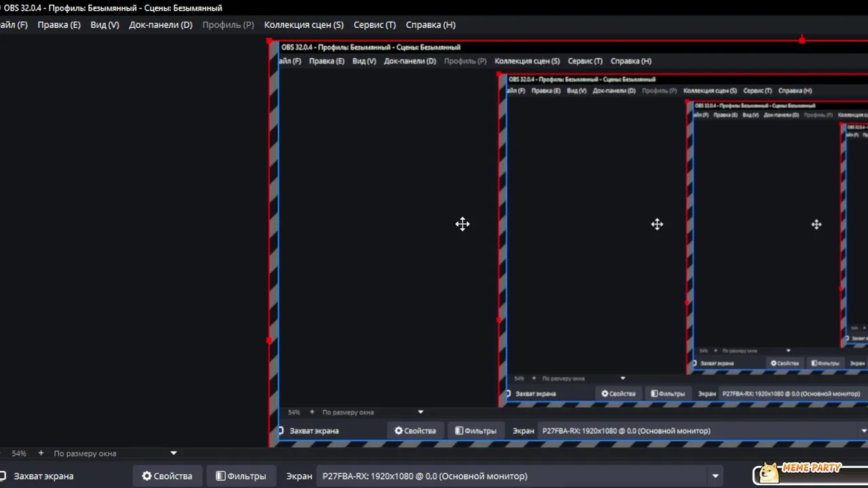The height and width of the screenshot is (488, 868).
Task: Open the Справка (H) menu in main menu bar
Action: pyautogui.click(x=431, y=24)
